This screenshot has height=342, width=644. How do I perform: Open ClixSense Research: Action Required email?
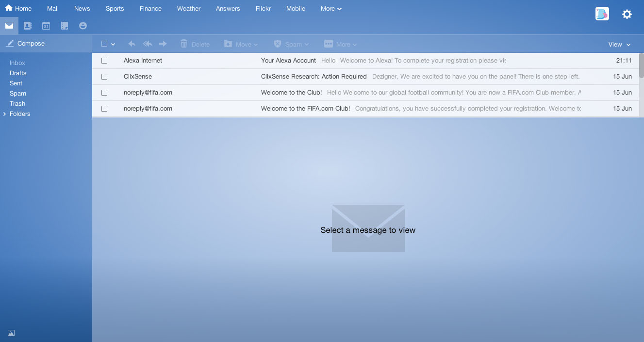314,77
